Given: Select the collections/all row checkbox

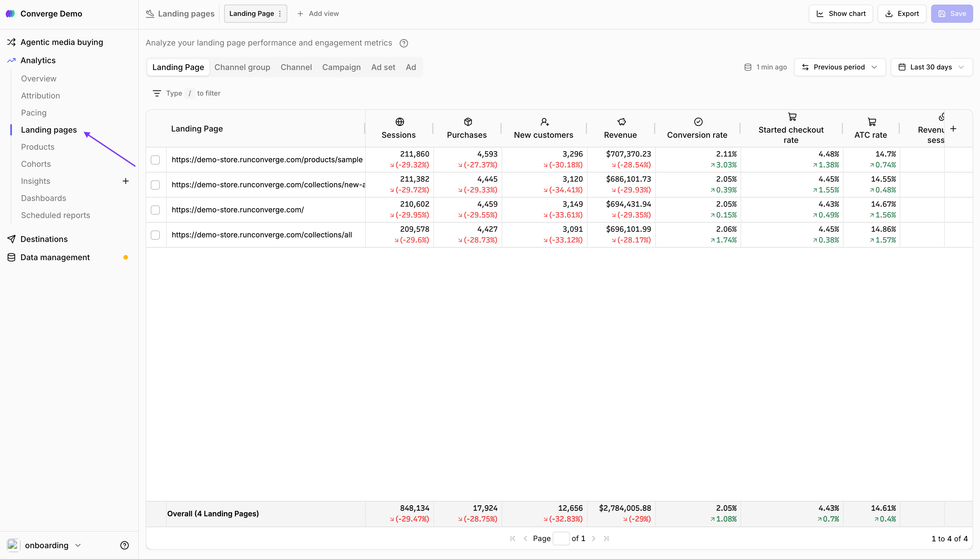Looking at the screenshot, I should coord(155,235).
